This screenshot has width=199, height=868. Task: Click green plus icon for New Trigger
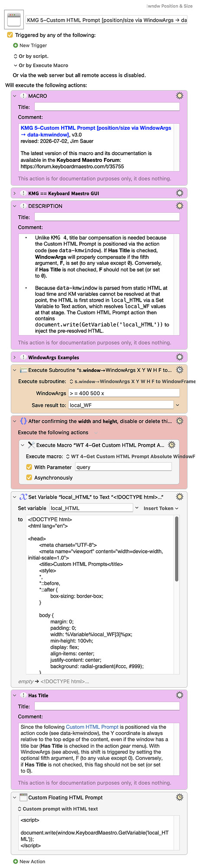coord(16,45)
